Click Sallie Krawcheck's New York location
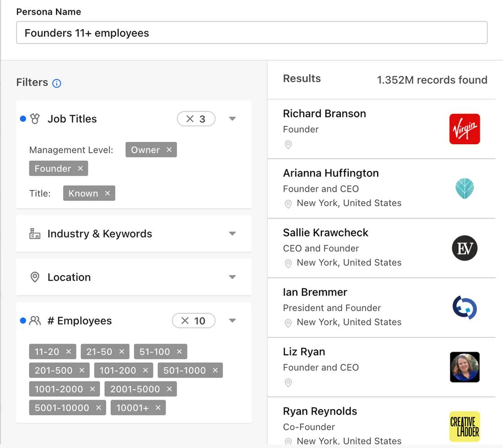 pyautogui.click(x=349, y=263)
